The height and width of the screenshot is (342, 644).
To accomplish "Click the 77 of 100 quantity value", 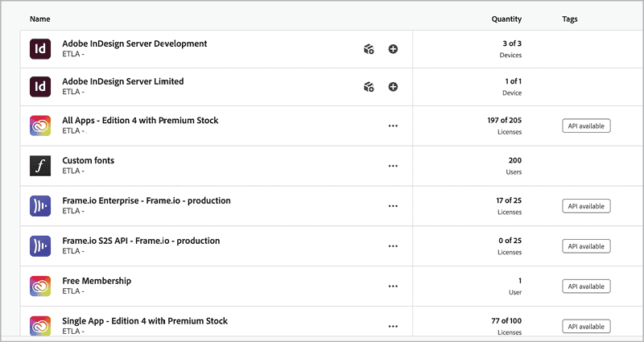I will point(506,320).
